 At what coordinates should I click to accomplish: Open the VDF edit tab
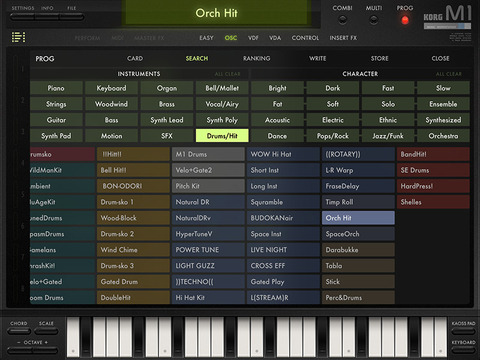(x=253, y=38)
